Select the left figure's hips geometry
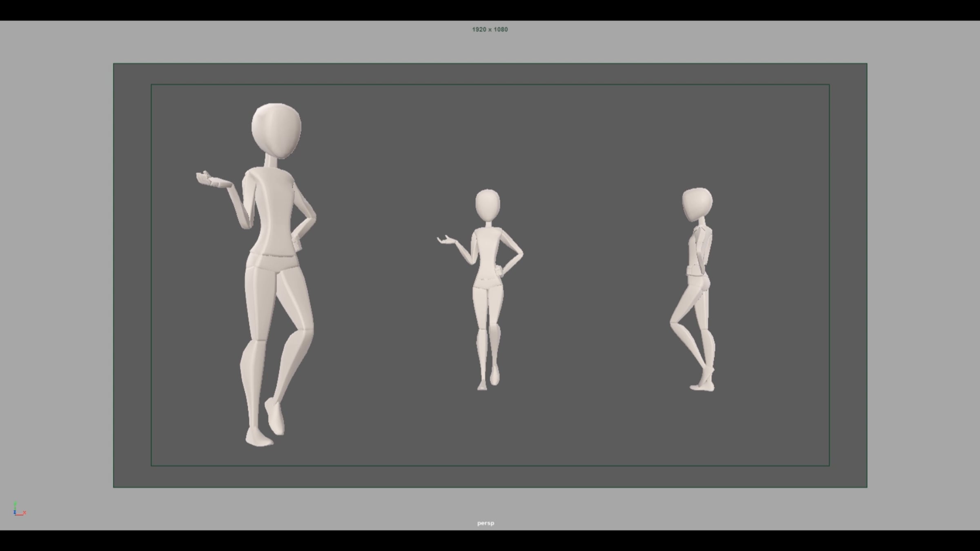 click(x=272, y=263)
